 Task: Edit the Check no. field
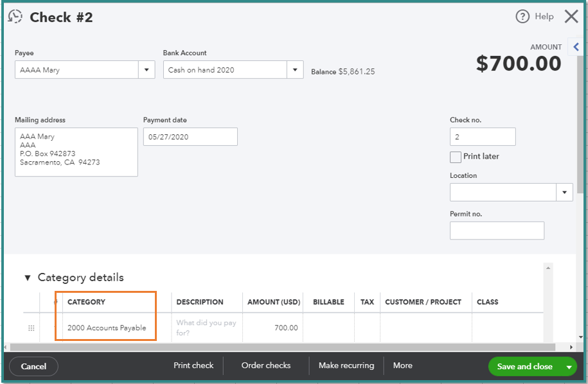[483, 137]
